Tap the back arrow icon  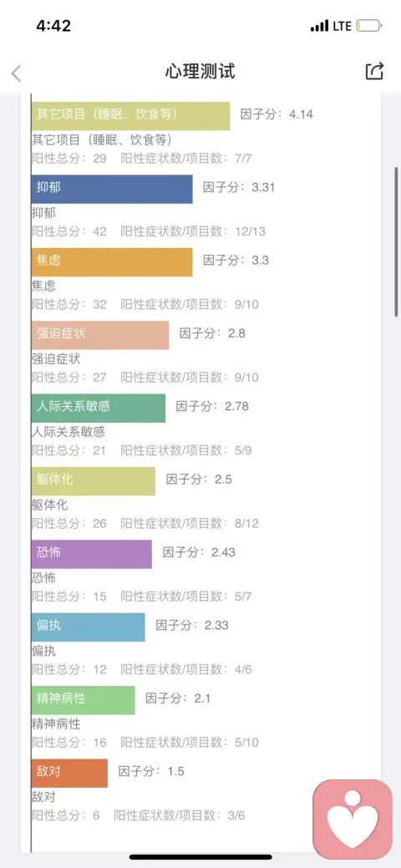[x=16, y=73]
